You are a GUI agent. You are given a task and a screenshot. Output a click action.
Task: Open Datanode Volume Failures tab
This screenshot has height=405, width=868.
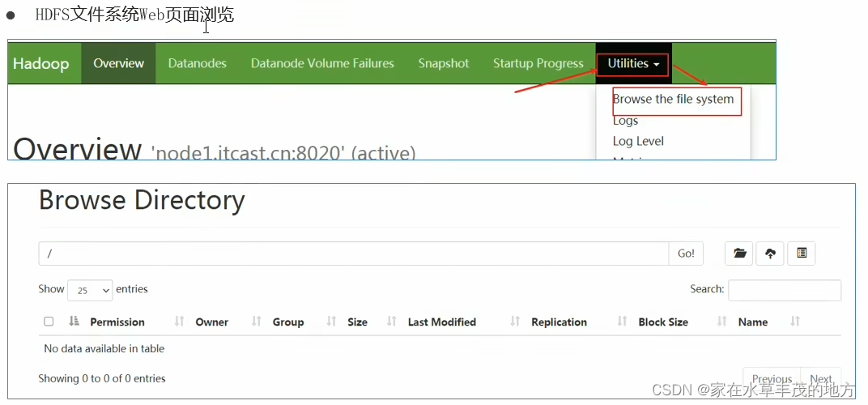[x=322, y=64]
